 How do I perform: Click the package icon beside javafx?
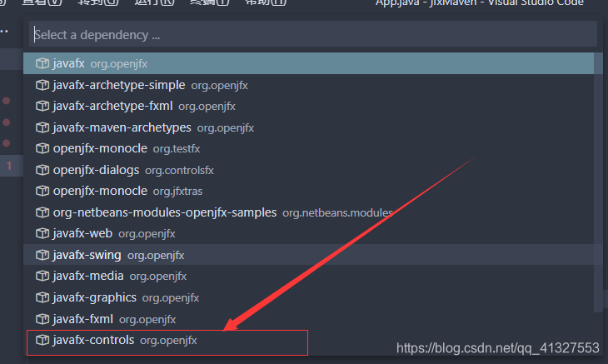click(x=42, y=63)
